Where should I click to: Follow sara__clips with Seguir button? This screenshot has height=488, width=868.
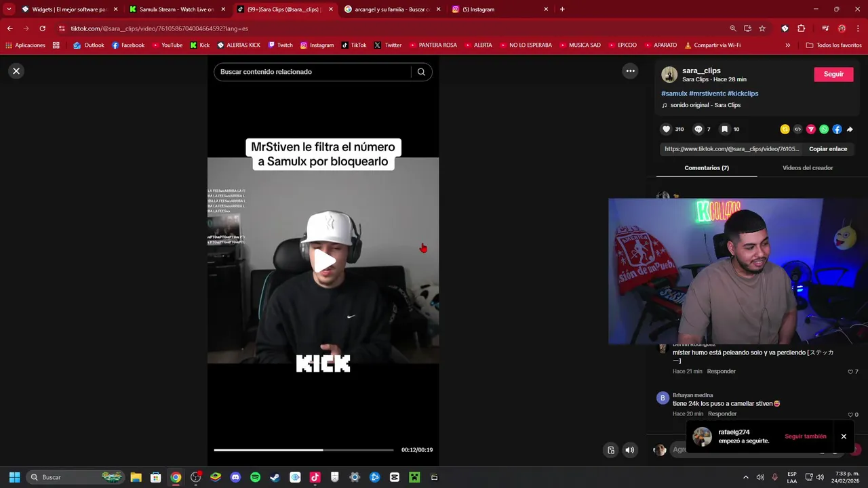coord(833,75)
